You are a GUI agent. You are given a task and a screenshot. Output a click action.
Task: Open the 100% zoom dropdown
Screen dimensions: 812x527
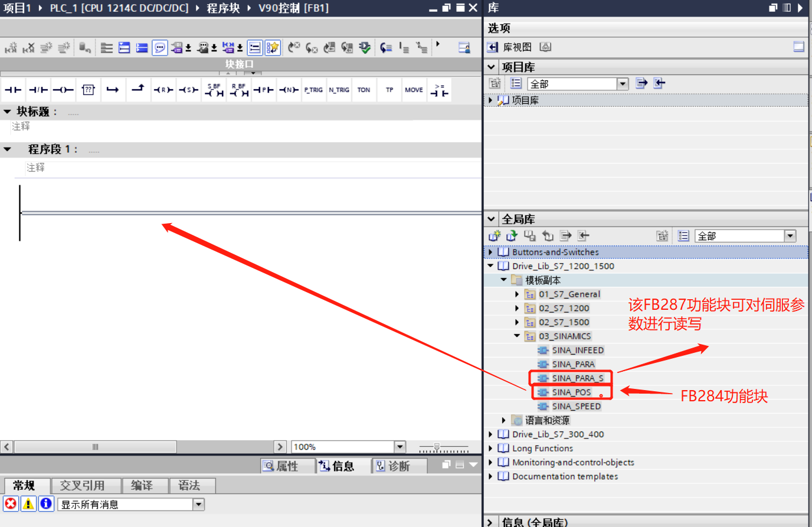[x=400, y=447]
